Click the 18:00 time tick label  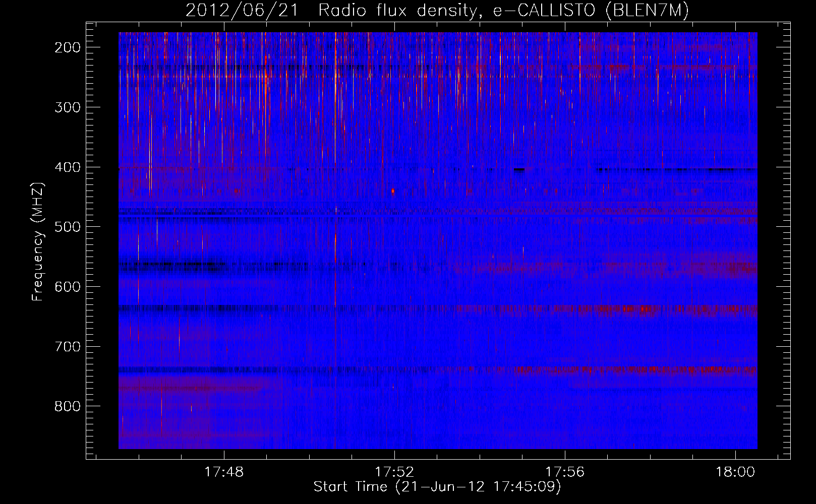pyautogui.click(x=736, y=472)
